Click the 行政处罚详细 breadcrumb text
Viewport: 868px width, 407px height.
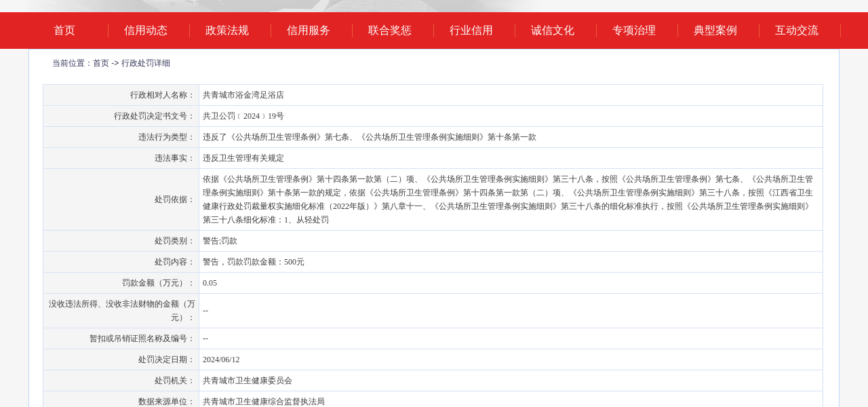146,63
